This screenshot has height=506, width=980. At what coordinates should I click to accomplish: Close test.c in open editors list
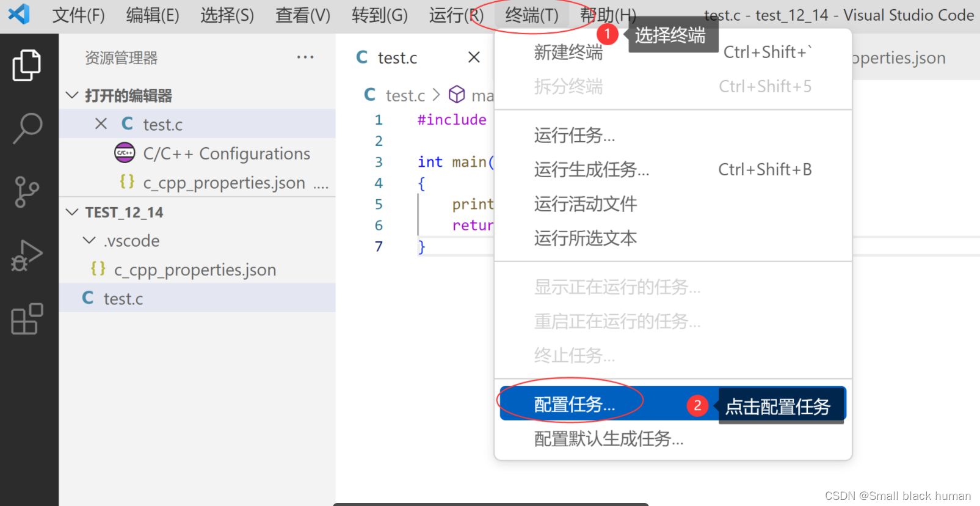(101, 124)
